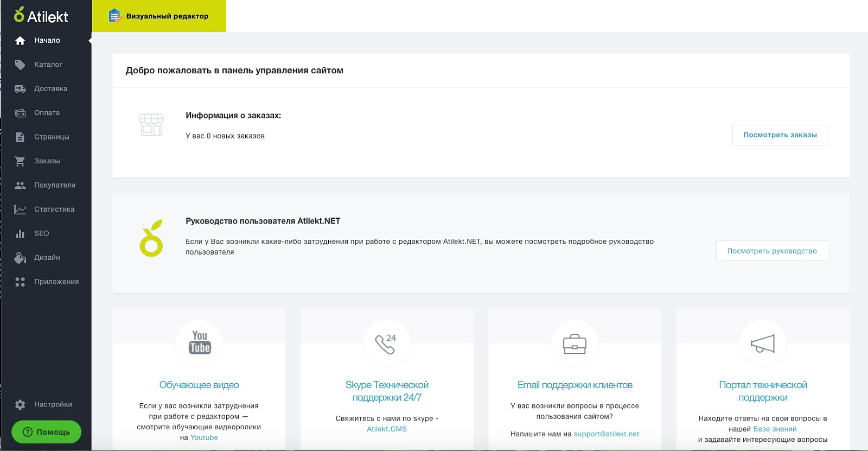Click the Посмотреть руководство button
This screenshot has height=451, width=868.
(772, 251)
